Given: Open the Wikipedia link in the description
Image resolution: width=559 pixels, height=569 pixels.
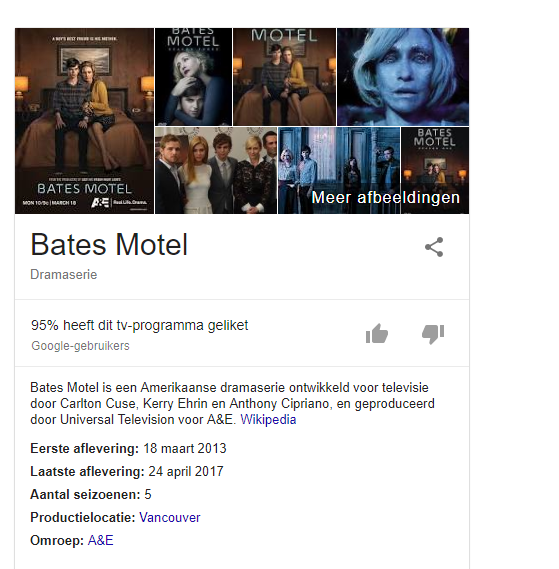Looking at the screenshot, I should (x=268, y=419).
